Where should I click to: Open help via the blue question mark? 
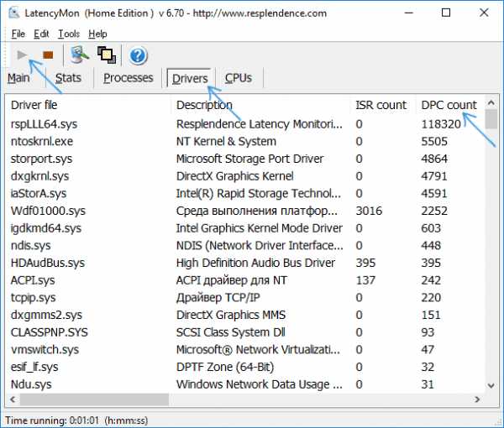coord(139,56)
